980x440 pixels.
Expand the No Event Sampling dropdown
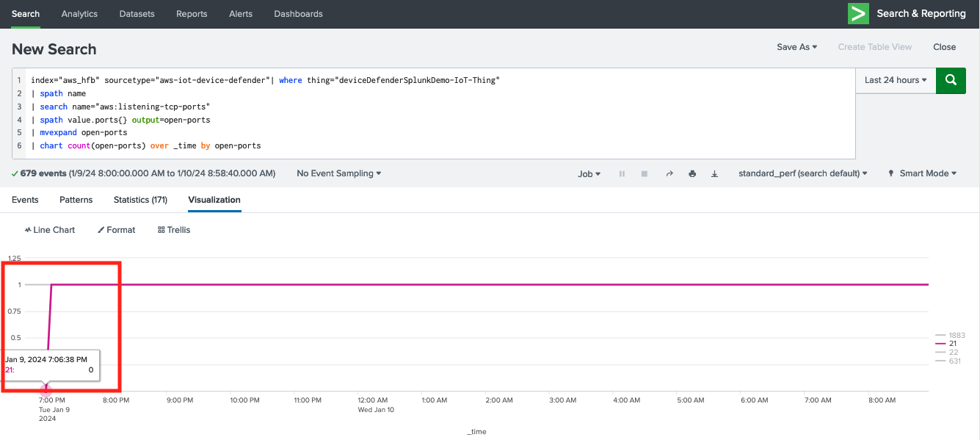[x=338, y=173]
